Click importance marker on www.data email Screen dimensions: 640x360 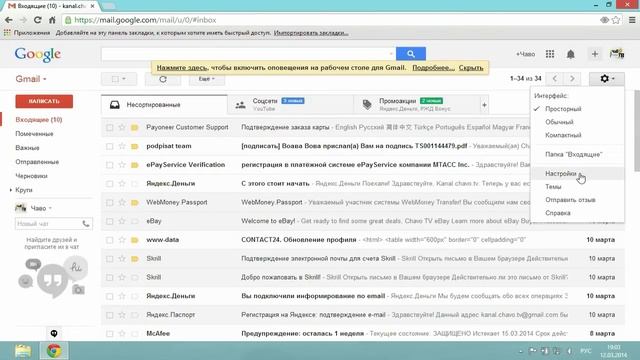(135, 240)
